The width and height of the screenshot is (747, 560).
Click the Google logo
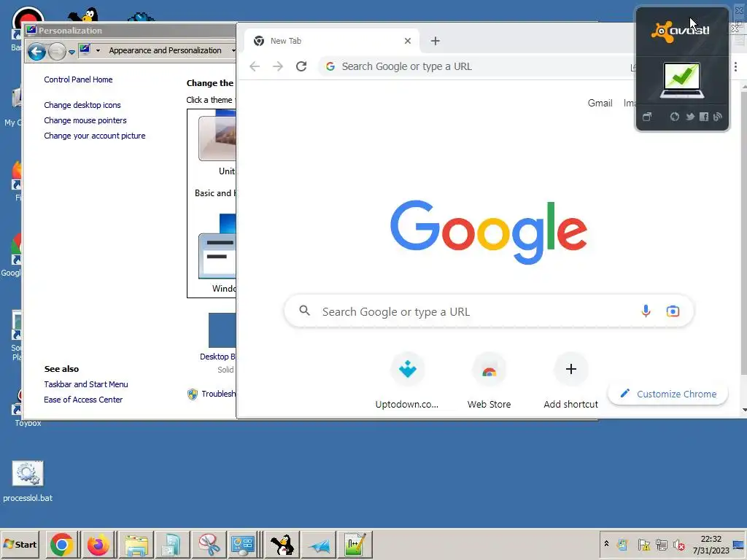click(x=488, y=232)
